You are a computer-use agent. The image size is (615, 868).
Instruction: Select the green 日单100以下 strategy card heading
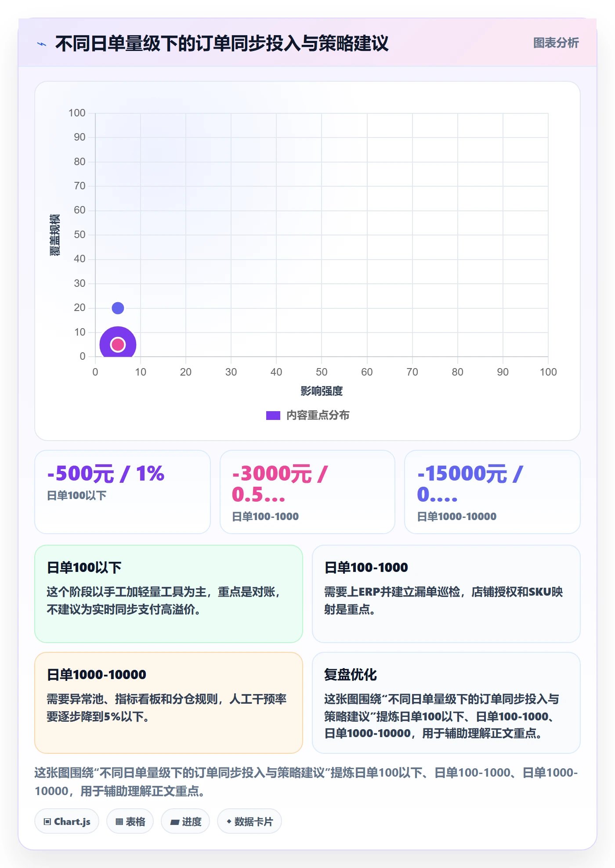click(x=84, y=568)
